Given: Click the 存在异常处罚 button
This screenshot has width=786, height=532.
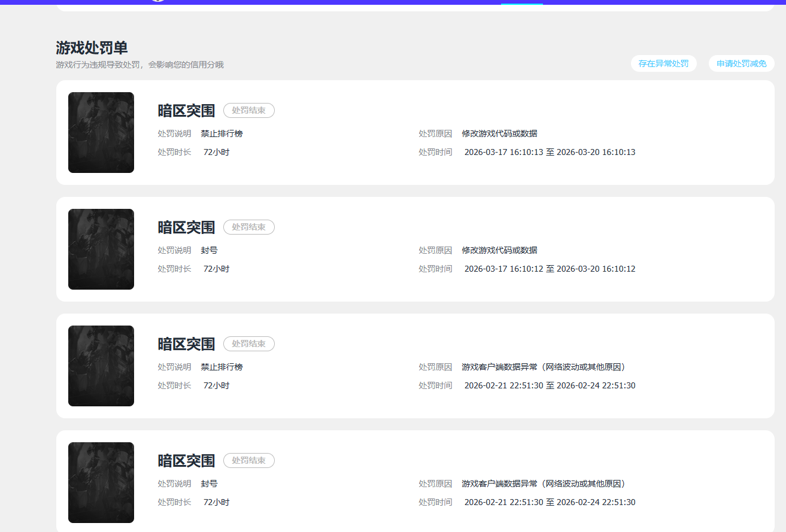Looking at the screenshot, I should coord(663,63).
